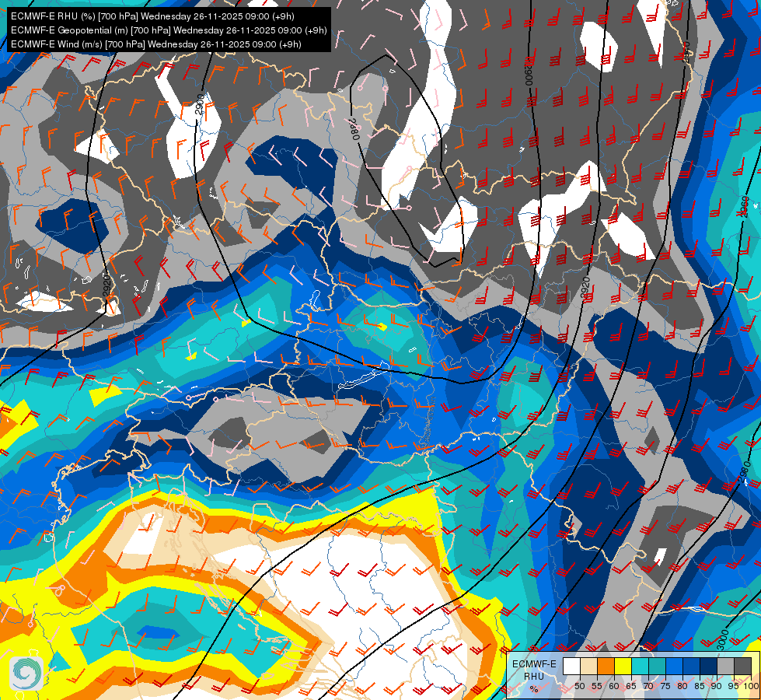761x700 pixels.
Task: Select the medium blue 80-85% legend swatch
Action: tap(691, 666)
